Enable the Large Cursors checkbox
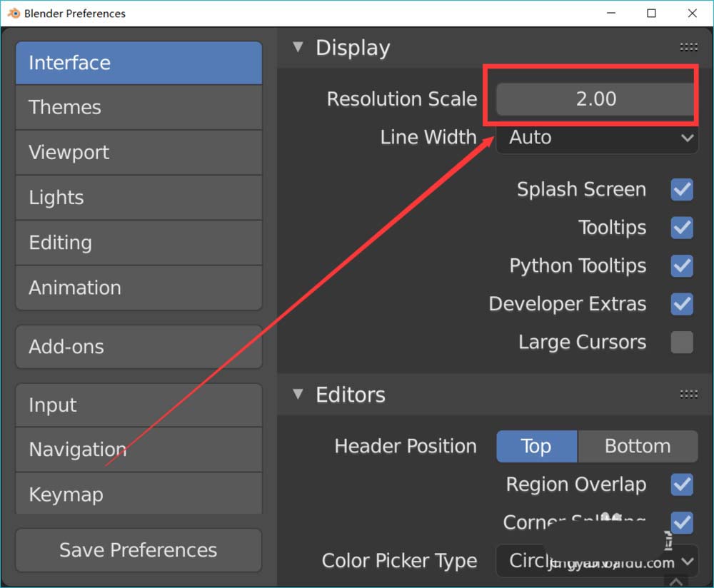 682,343
